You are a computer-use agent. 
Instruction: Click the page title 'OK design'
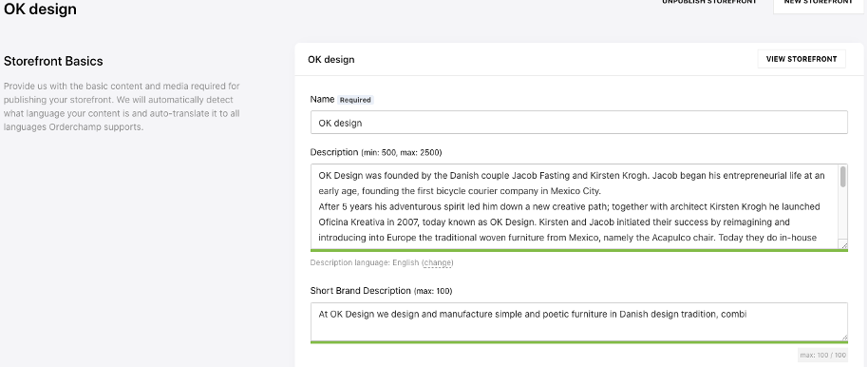(x=40, y=9)
